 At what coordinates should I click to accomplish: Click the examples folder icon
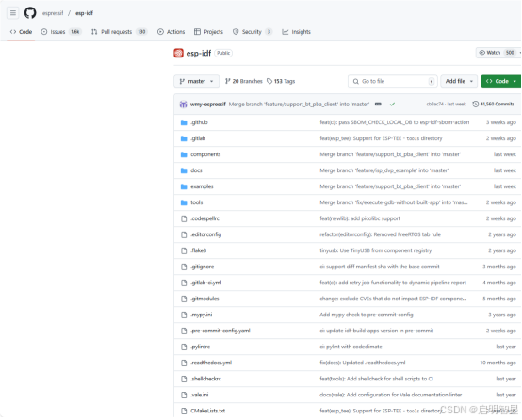tap(184, 186)
